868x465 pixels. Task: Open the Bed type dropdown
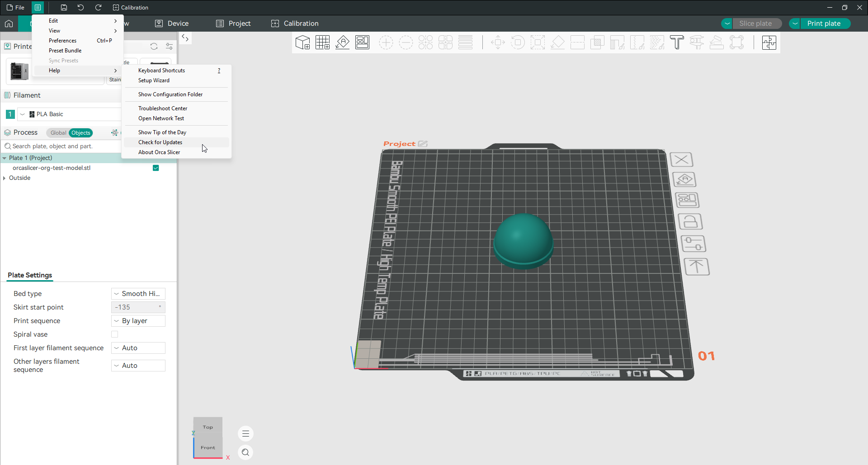click(x=138, y=294)
